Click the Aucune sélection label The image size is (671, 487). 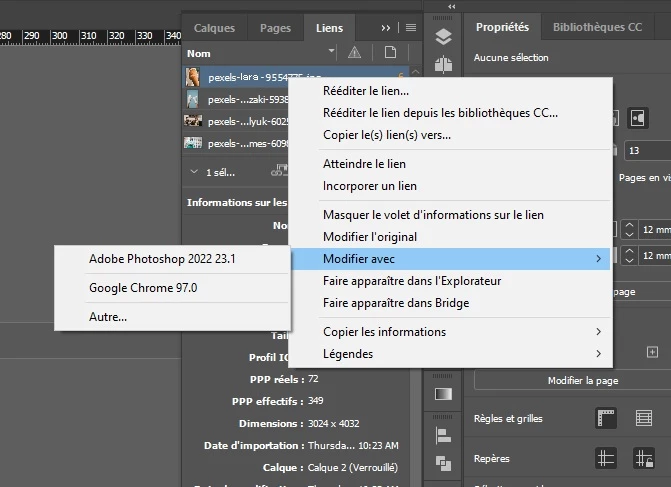pyautogui.click(x=511, y=58)
